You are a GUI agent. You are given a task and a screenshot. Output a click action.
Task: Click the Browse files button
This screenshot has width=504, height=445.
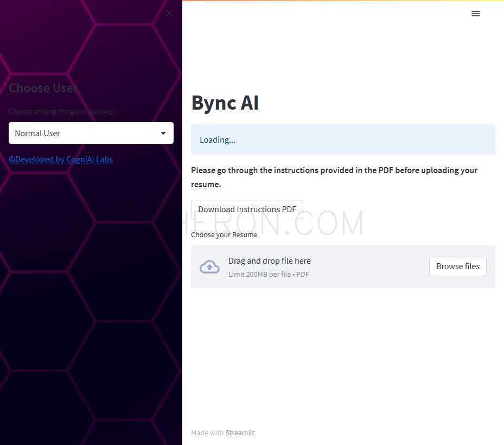coord(457,266)
